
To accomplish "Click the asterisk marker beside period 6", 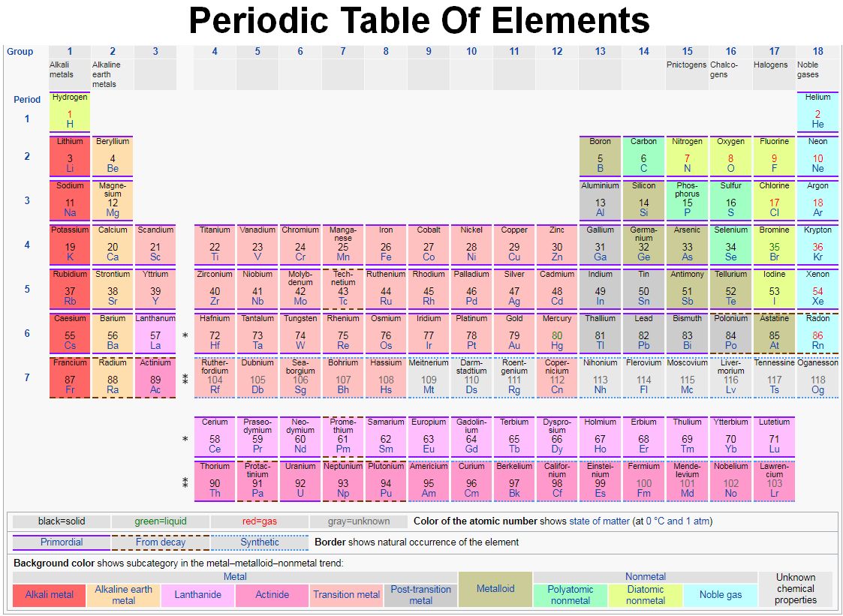I will click(185, 336).
